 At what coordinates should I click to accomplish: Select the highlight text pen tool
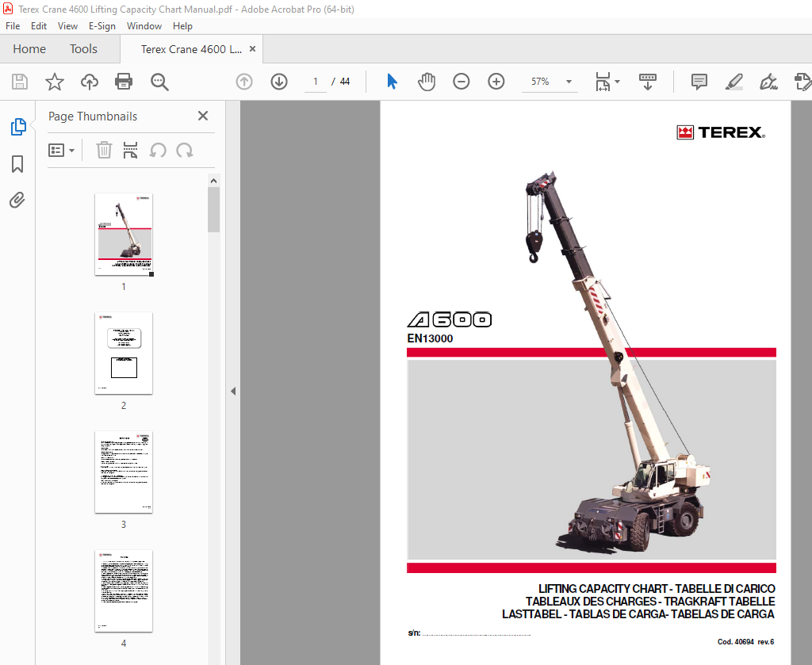pos(733,82)
